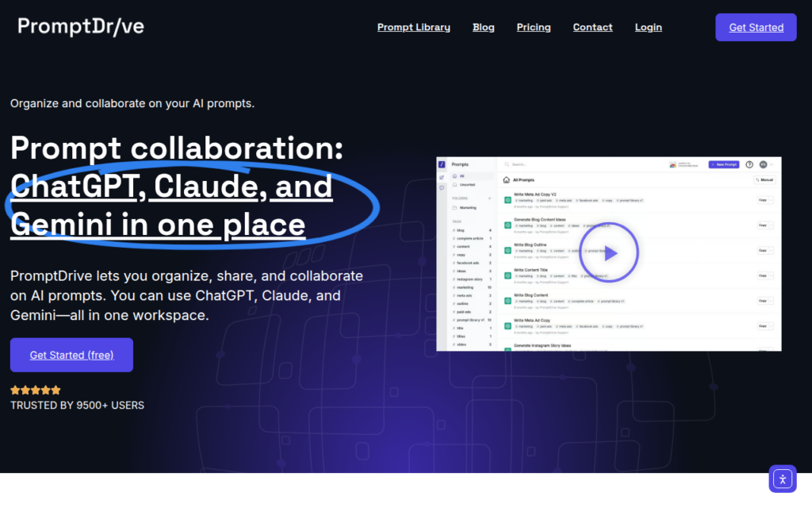
Task: Click the edit pencil icon in preview sidebar
Action: click(x=442, y=177)
